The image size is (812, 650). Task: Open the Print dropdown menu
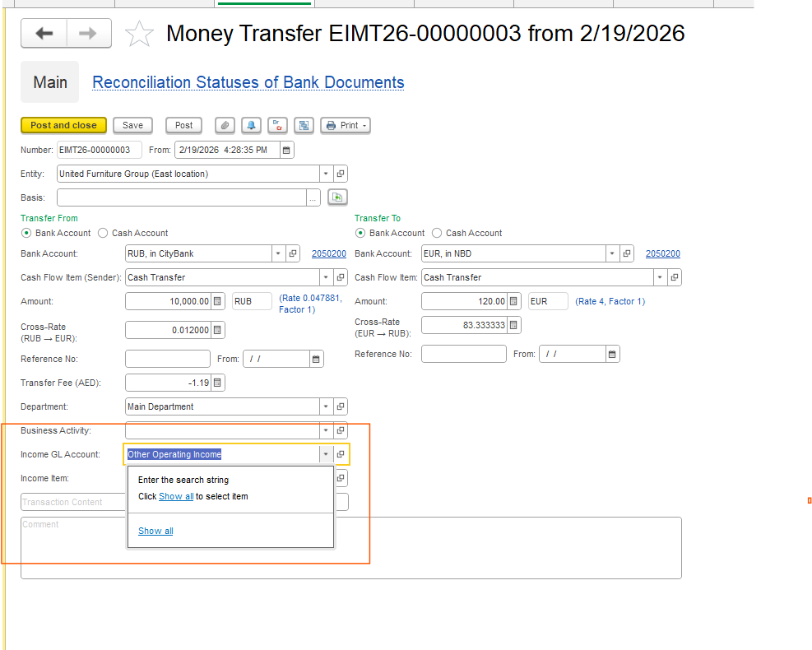pos(346,125)
